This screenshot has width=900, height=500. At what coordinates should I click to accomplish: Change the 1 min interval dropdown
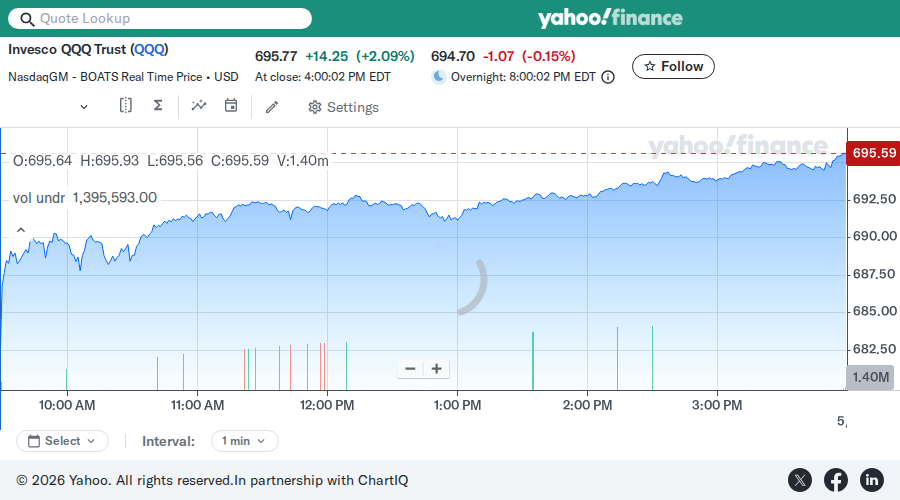tap(245, 441)
